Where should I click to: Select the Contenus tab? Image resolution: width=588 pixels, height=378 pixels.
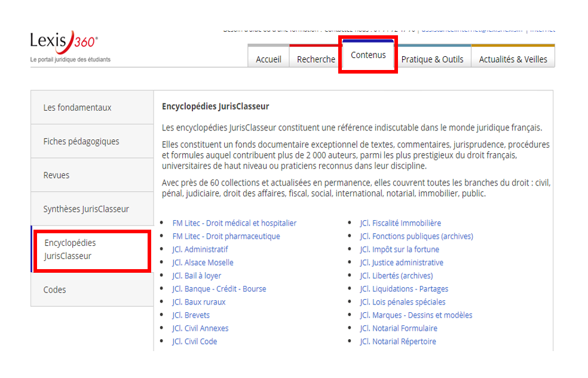[368, 55]
